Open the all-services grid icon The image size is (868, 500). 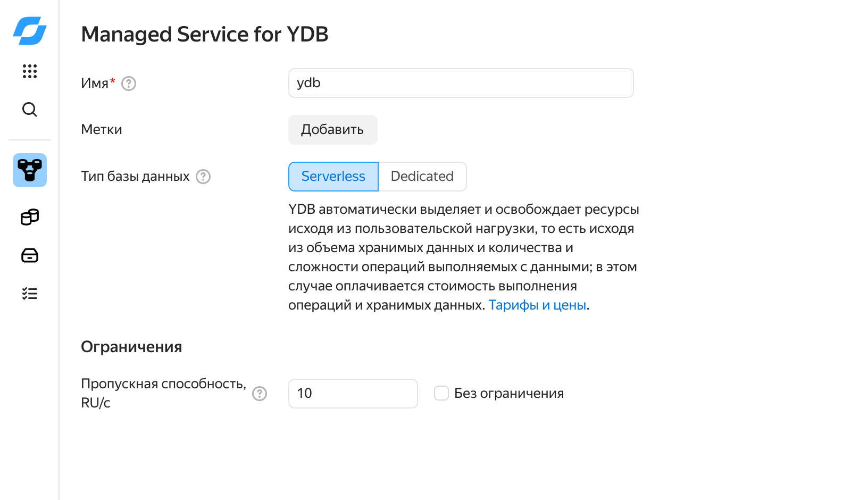29,71
